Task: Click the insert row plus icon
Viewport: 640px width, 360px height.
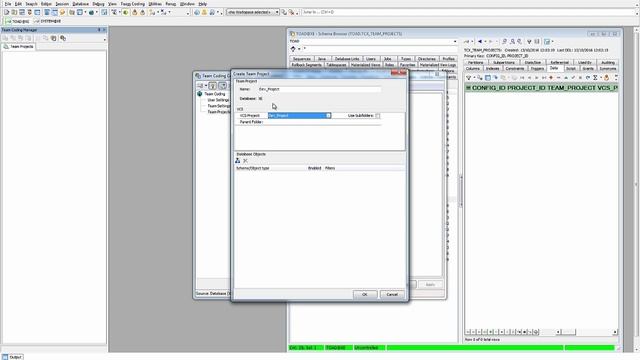Action: [551, 78]
